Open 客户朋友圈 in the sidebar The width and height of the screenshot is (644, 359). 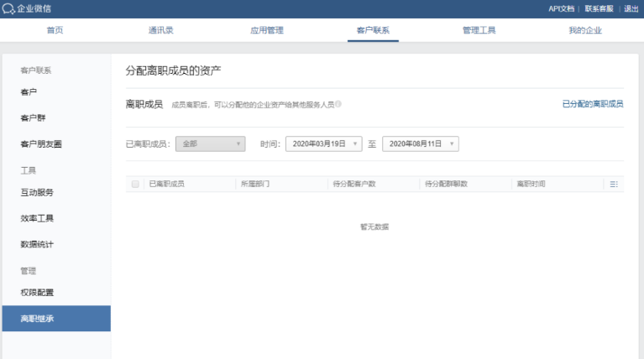point(40,144)
